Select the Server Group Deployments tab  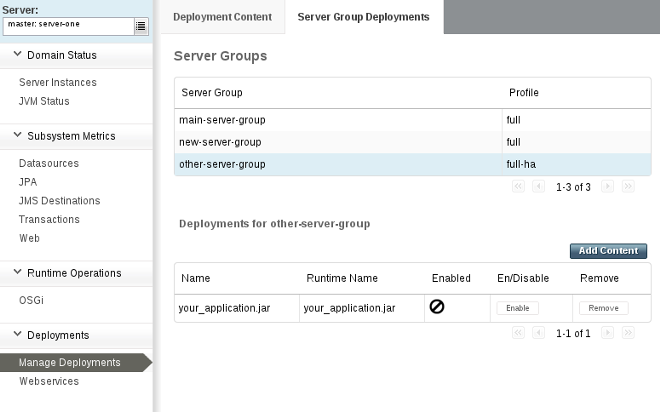pos(364,17)
